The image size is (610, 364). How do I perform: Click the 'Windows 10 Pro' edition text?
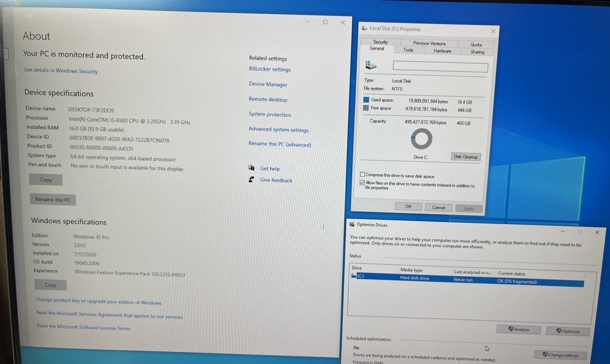[91, 237]
